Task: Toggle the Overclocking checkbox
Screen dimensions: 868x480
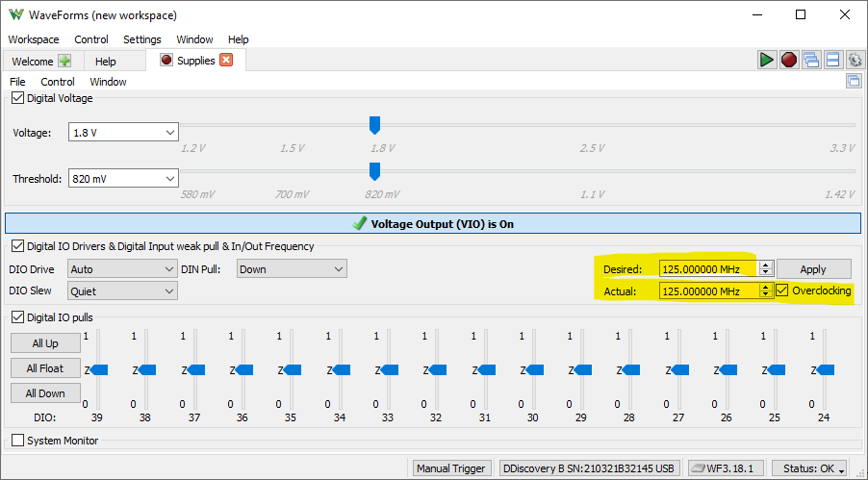Action: (x=782, y=291)
